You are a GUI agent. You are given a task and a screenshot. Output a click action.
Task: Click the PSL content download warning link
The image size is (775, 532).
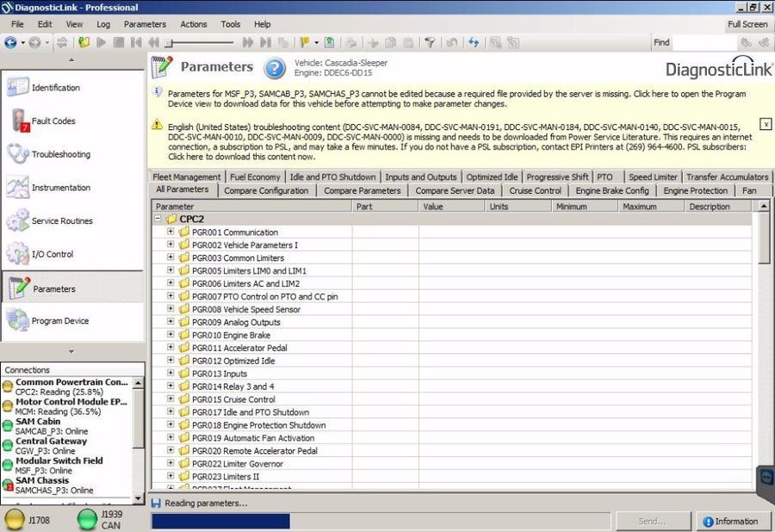click(x=460, y=142)
